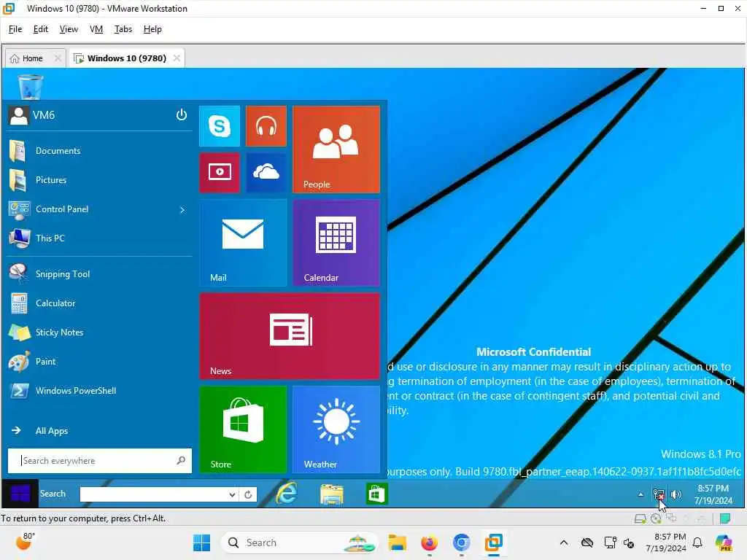The height and width of the screenshot is (560, 747).
Task: Open host notifications bell
Action: point(697,542)
